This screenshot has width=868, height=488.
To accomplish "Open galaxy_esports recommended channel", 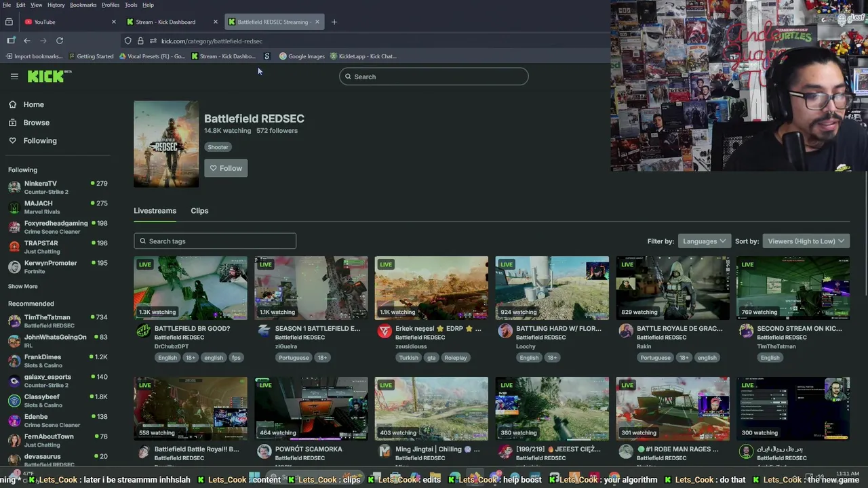I will pos(58,380).
